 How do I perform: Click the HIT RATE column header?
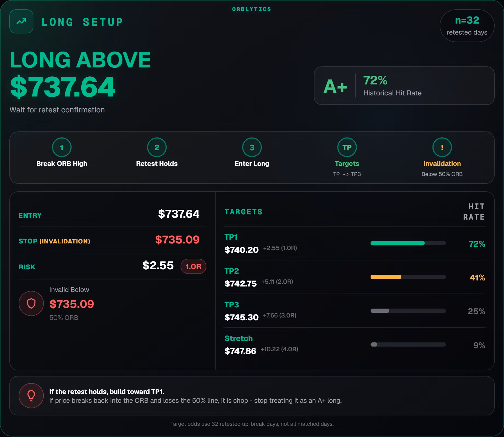pos(474,212)
